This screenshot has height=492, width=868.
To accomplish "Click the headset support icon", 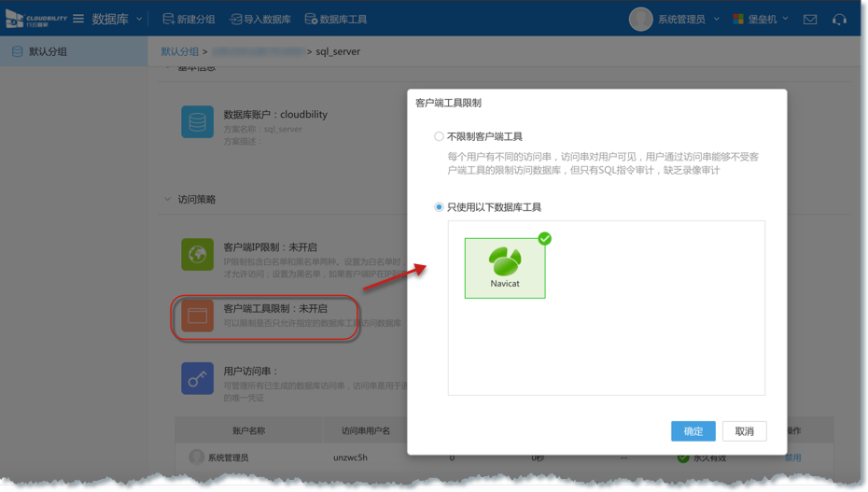I will click(839, 19).
